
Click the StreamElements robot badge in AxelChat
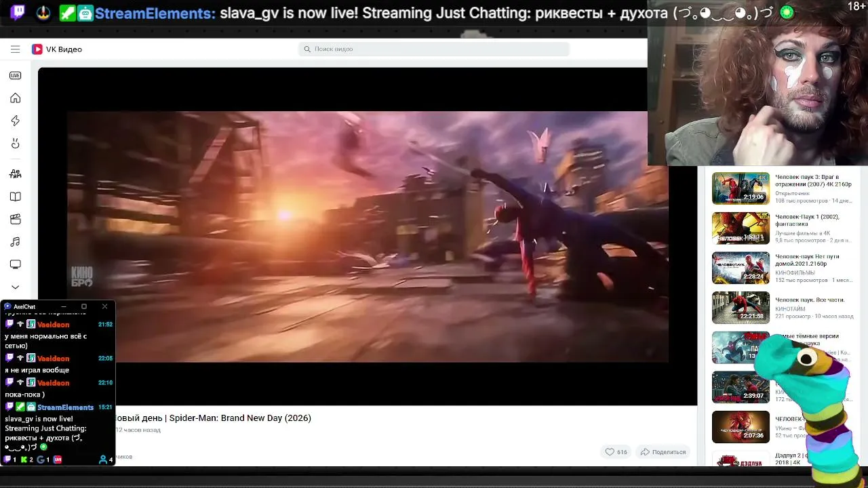(31, 407)
